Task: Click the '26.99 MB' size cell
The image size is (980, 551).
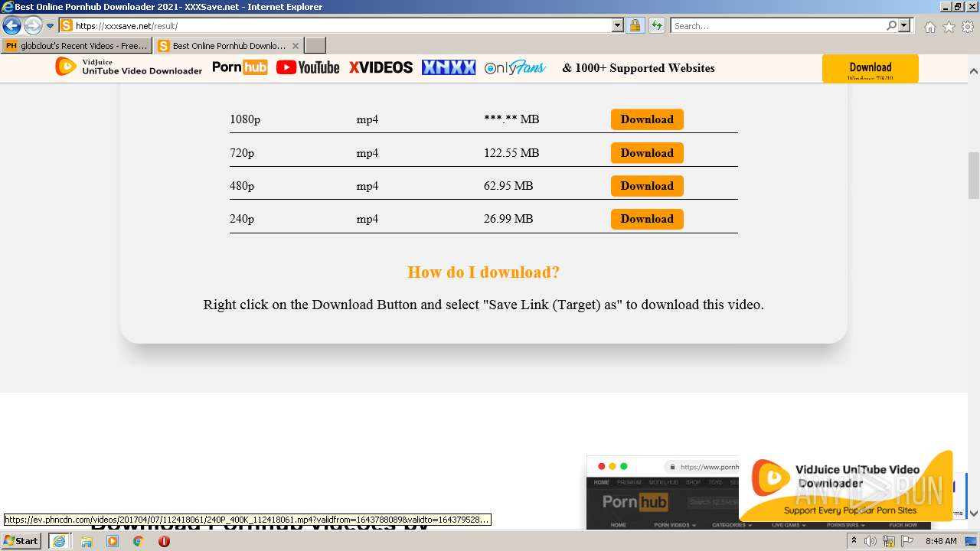Action: point(508,219)
